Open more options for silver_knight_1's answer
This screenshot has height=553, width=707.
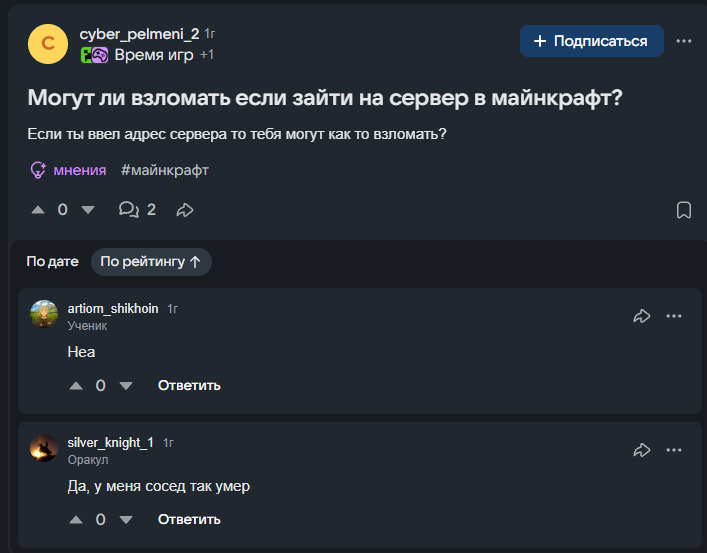(x=674, y=450)
